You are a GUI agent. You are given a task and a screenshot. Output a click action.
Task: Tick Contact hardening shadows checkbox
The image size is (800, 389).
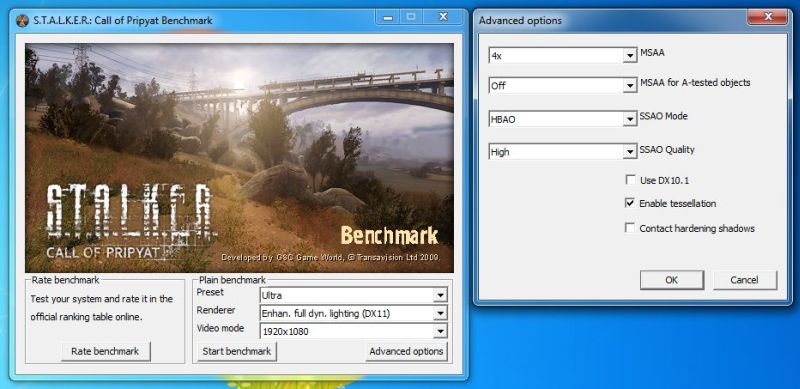tap(630, 228)
